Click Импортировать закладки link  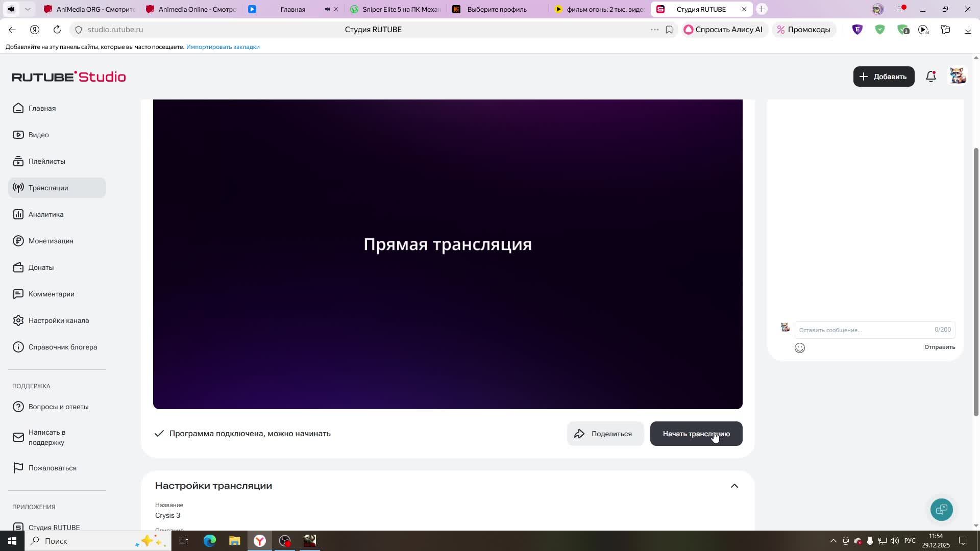223,47
